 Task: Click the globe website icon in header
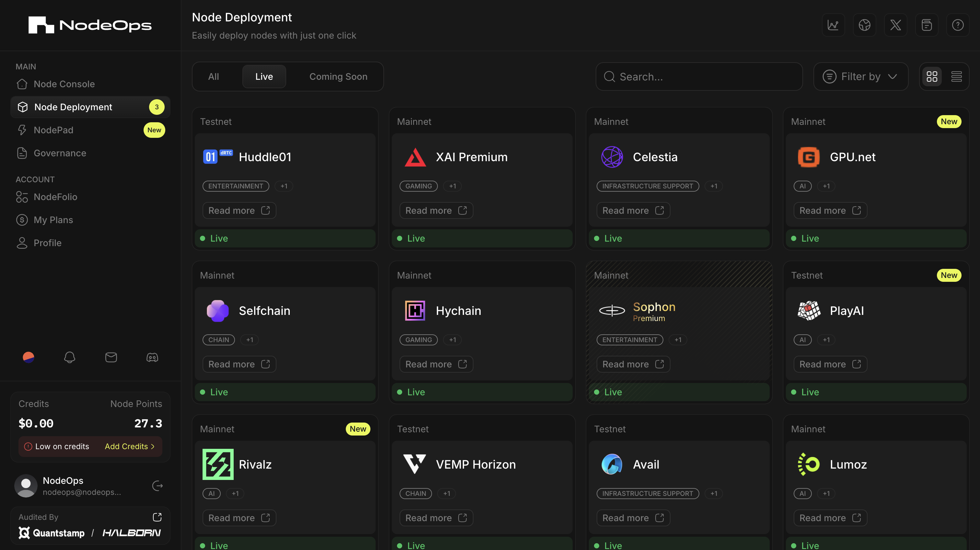point(864,25)
